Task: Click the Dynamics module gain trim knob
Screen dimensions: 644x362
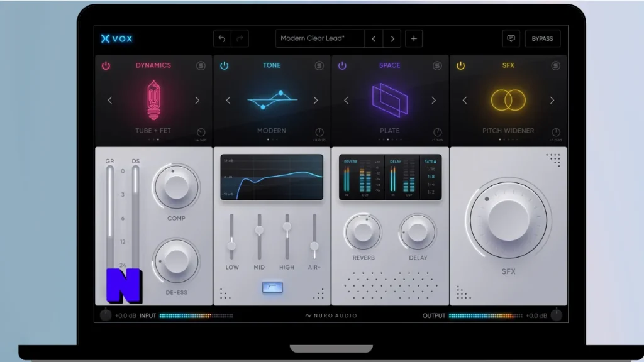Action: 201,132
